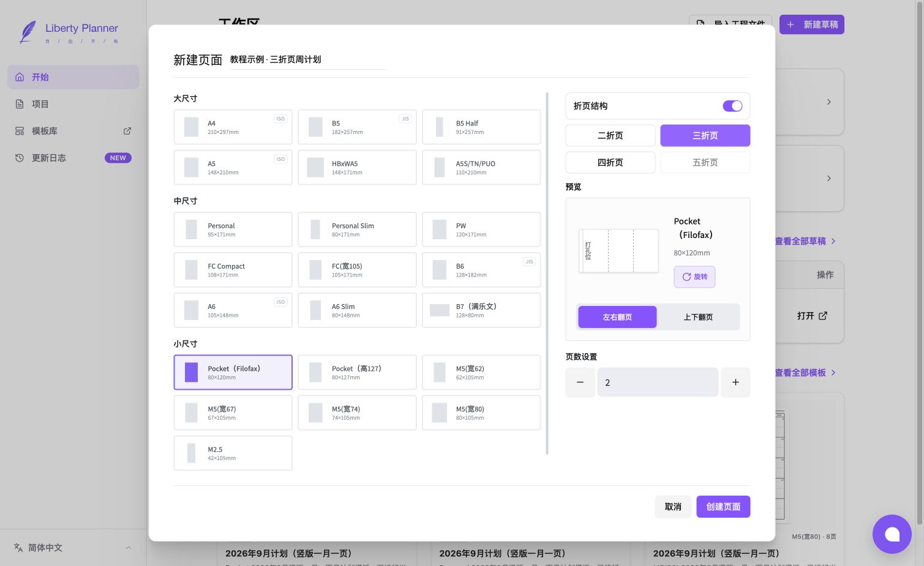Image resolution: width=924 pixels, height=566 pixels.
Task: Click the layout icon beside 模板库
Action: (x=20, y=131)
